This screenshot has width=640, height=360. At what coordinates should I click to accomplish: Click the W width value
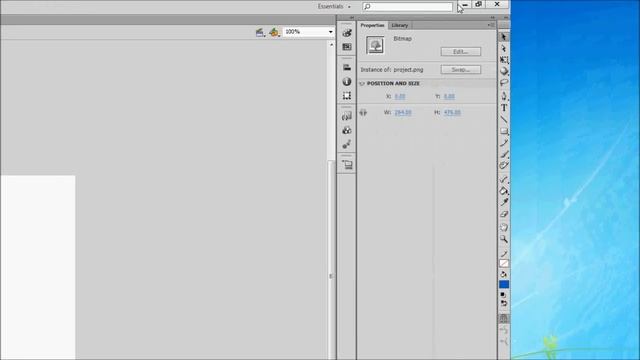click(x=403, y=113)
